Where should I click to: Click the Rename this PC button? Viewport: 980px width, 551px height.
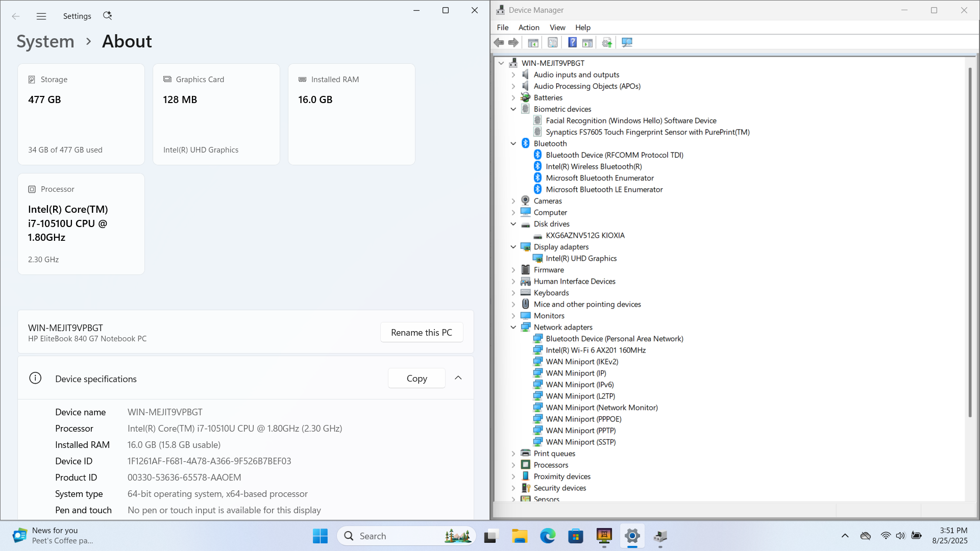pos(422,333)
